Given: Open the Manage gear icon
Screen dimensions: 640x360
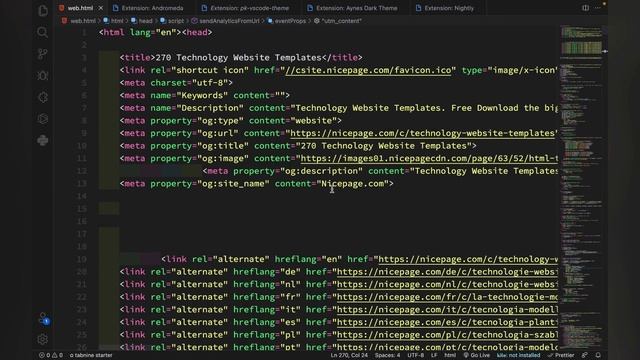Looking at the screenshot, I should click(43, 339).
